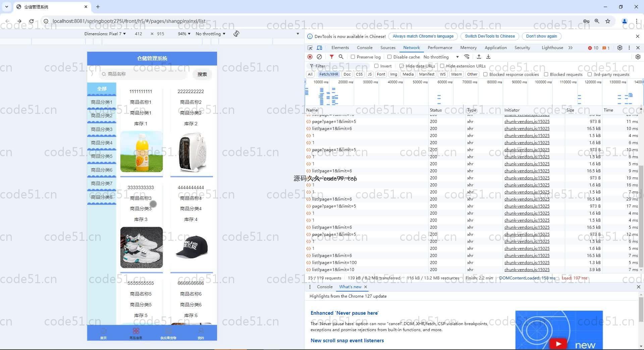The image size is (644, 350).
Task: Close the What's new drawer tab
Action: pos(366,287)
